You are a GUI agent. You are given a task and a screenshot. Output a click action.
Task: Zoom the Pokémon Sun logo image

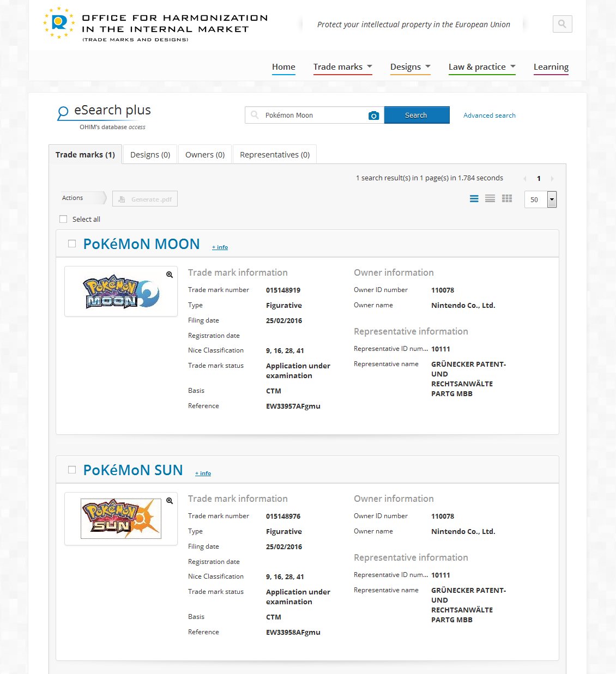[170, 501]
